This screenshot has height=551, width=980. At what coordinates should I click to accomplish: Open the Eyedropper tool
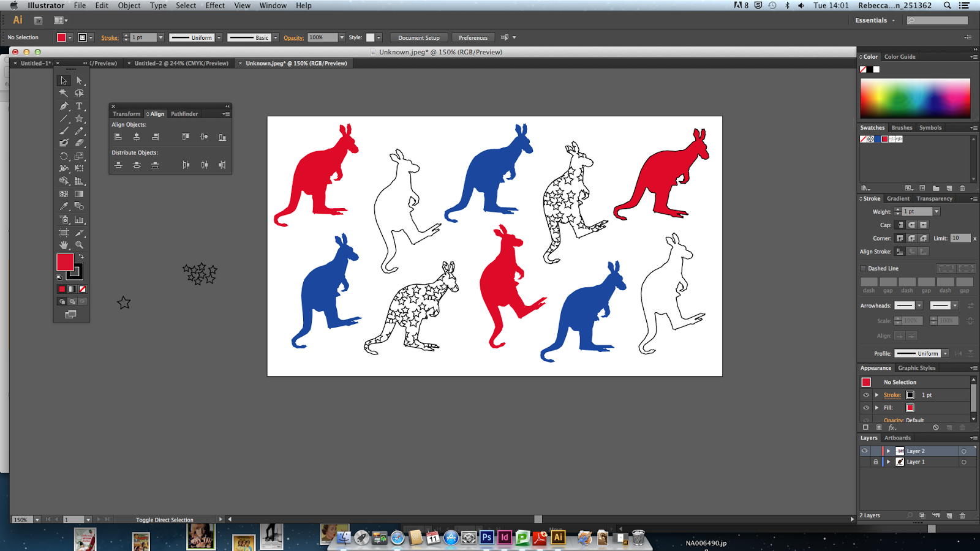[x=63, y=204]
